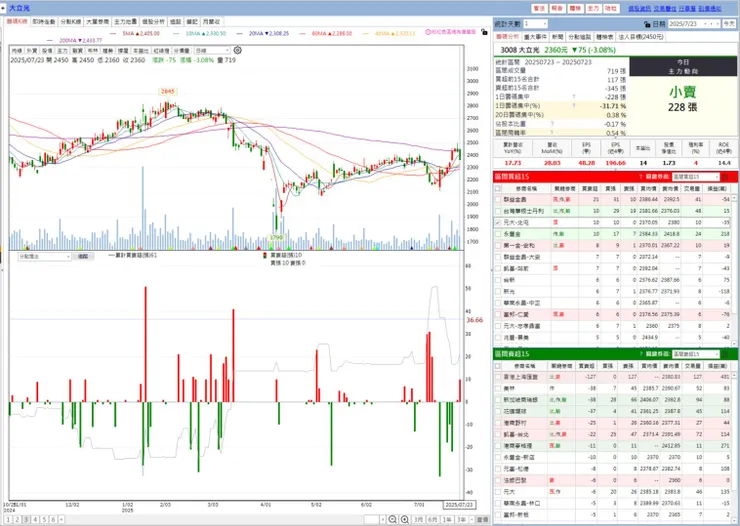The height and width of the screenshot is (526, 740).
Task: Select the 花旗環球 cell in sell list
Action: [525, 411]
